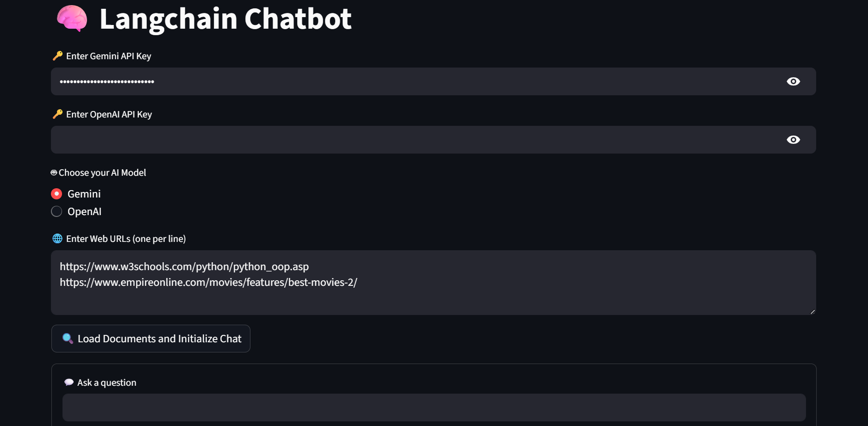
Task: Choose the OpenAI model radio option
Action: pos(56,211)
